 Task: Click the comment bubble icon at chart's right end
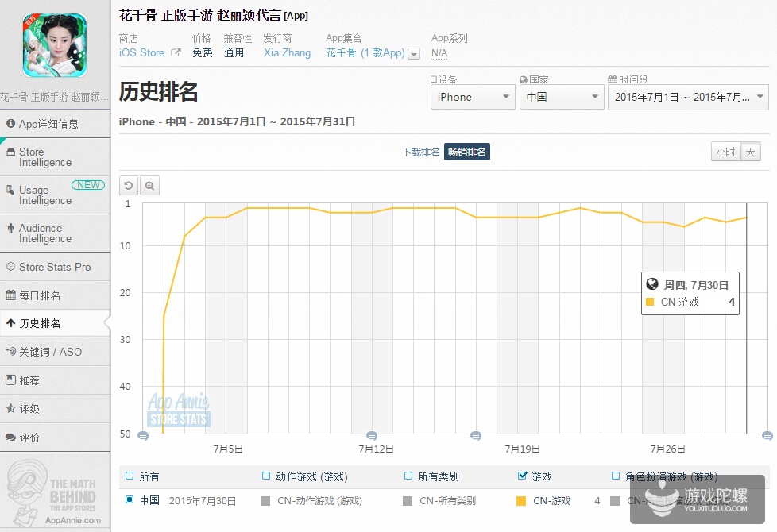click(x=767, y=435)
